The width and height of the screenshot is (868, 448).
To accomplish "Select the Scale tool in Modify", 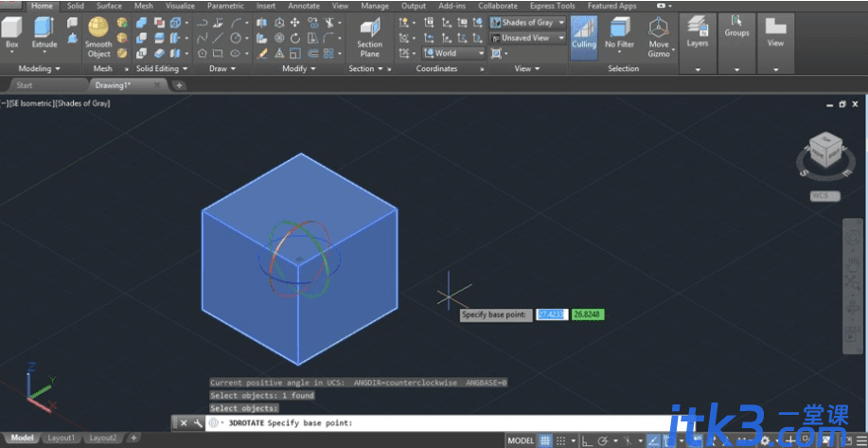I will pos(295,54).
